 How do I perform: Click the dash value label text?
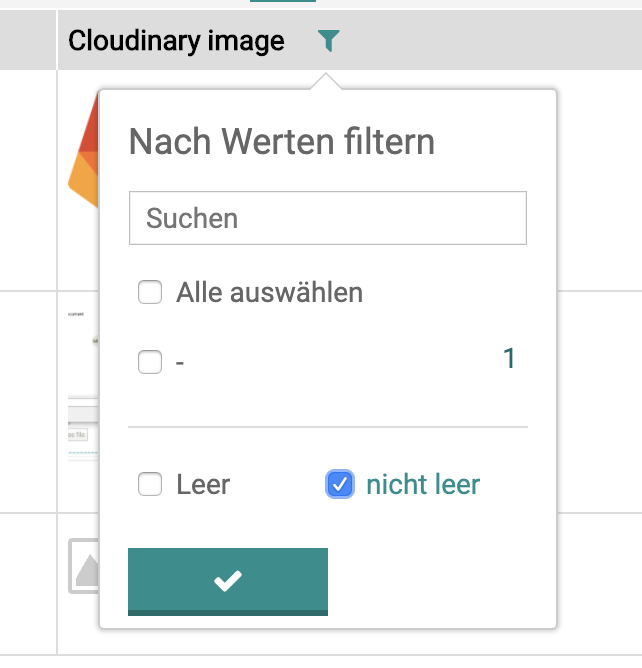[x=180, y=363]
